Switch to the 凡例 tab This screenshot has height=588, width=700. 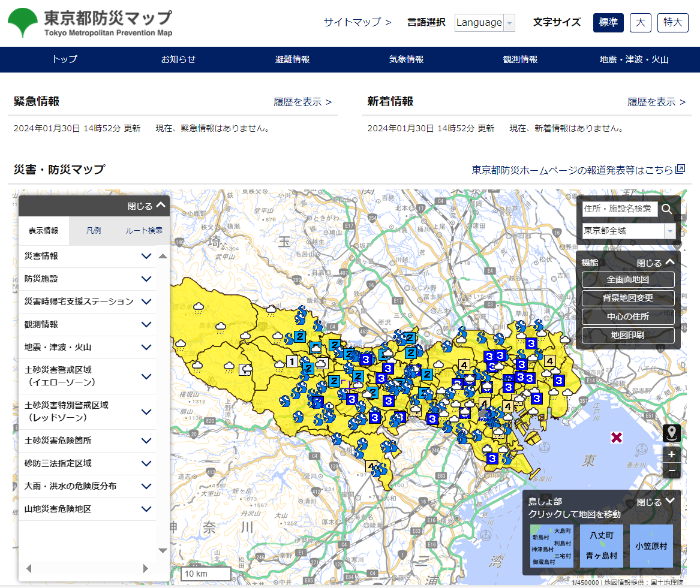tap(94, 230)
